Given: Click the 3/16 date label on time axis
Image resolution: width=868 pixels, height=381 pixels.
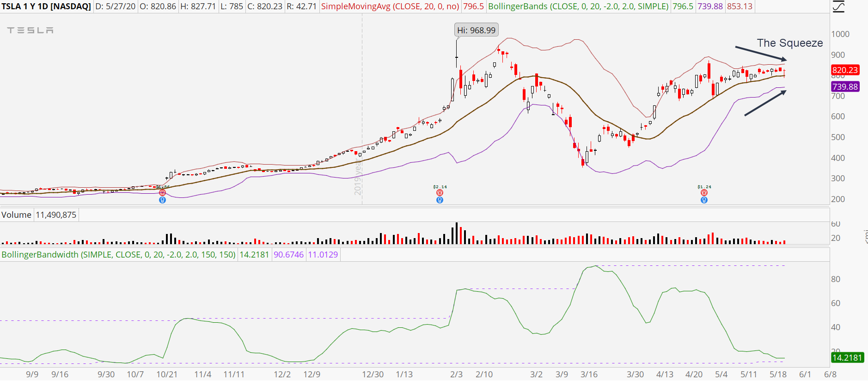Looking at the screenshot, I should click(x=589, y=374).
